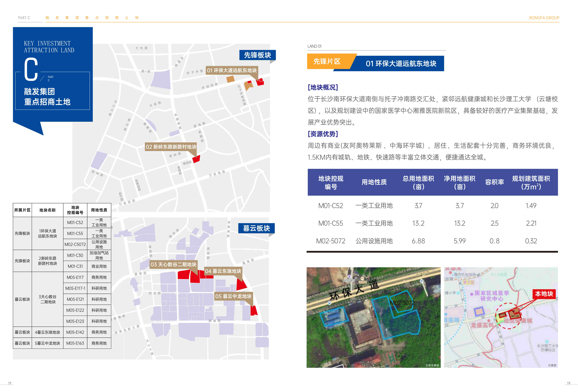The width and height of the screenshot is (578, 392).
Task: Select the 02 新岭东路新路村地块 callout
Action: [171, 147]
